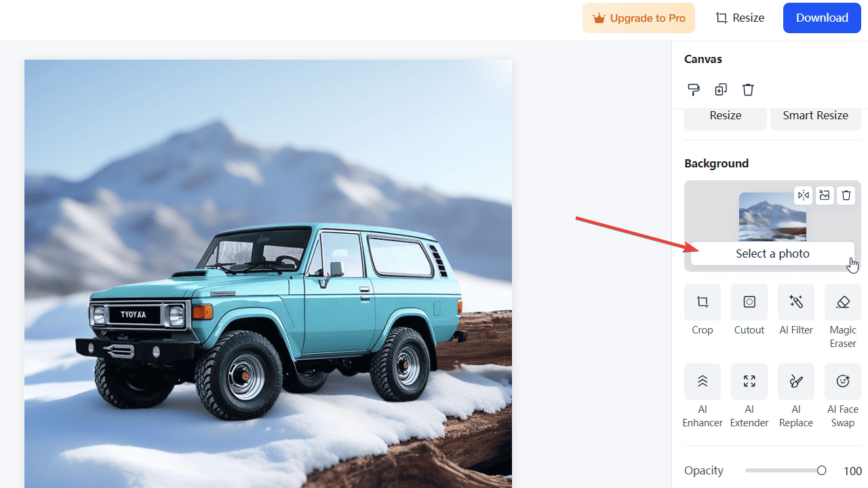This screenshot has width=868, height=488.
Task: Click the Select a photo field
Action: (772, 253)
